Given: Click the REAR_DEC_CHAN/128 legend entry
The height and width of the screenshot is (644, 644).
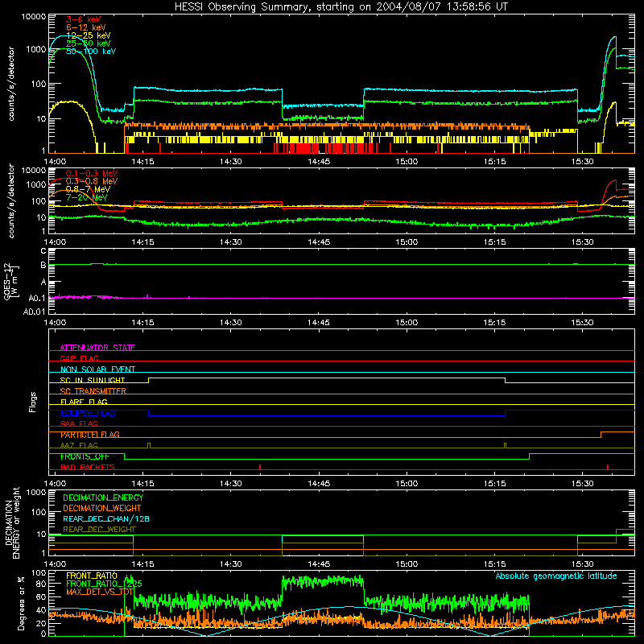Looking at the screenshot, I should tap(106, 518).
